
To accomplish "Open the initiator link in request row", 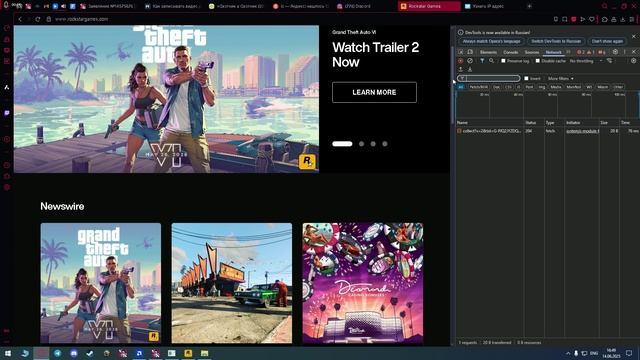I will pos(582,131).
